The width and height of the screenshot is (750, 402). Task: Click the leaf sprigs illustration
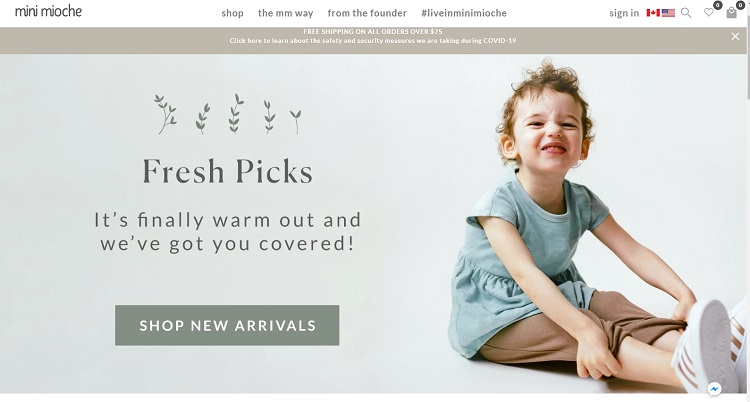pos(228,114)
